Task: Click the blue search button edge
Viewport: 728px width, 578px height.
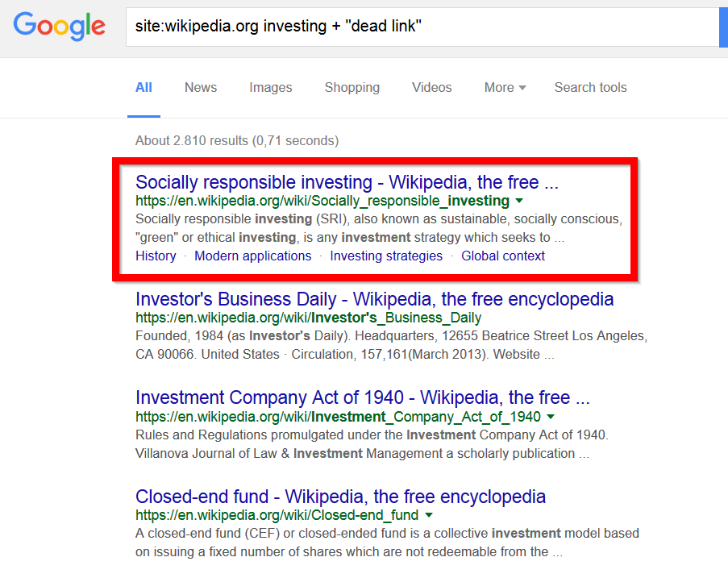Action: tap(723, 27)
